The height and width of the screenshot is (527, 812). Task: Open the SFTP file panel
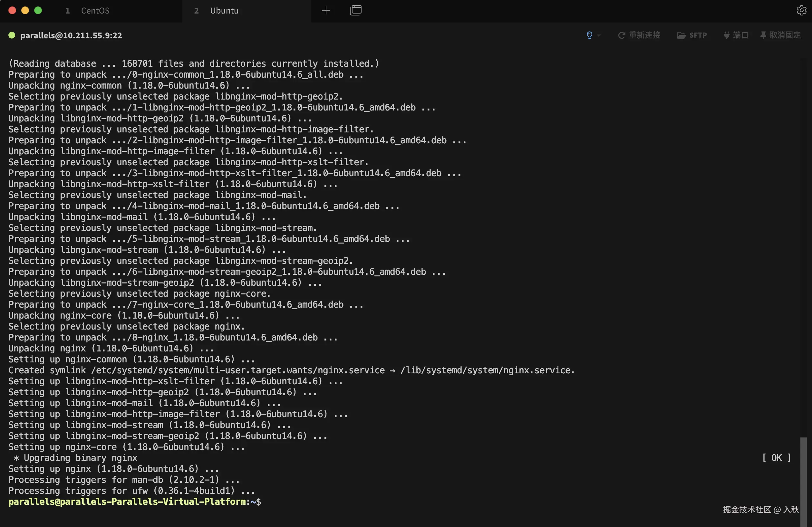pyautogui.click(x=691, y=35)
